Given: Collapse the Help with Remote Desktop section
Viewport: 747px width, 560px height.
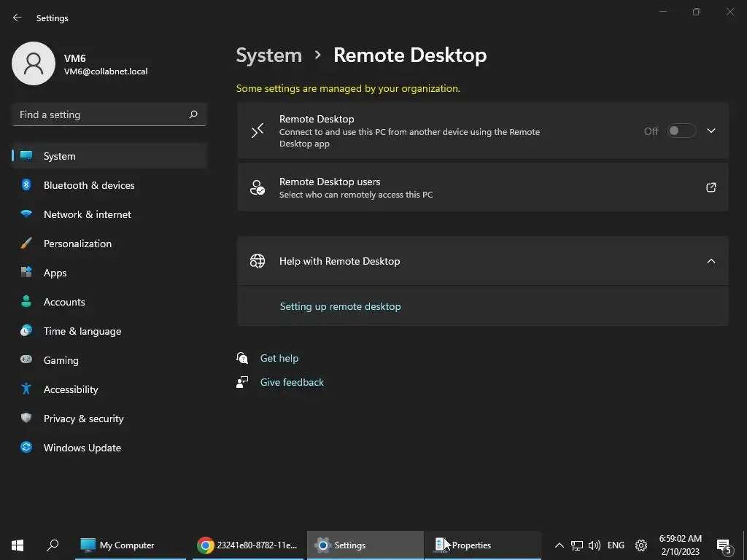Looking at the screenshot, I should [x=711, y=261].
